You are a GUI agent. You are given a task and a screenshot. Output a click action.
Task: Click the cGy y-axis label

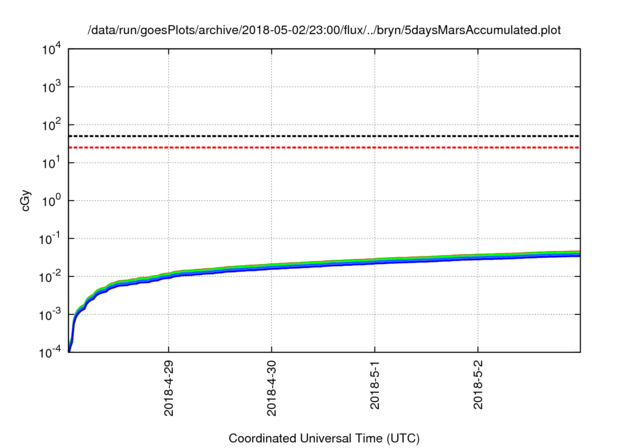pos(25,200)
